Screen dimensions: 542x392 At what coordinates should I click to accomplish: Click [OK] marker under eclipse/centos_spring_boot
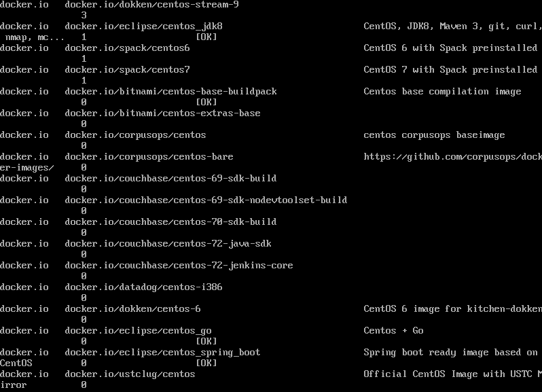pyautogui.click(x=206, y=363)
